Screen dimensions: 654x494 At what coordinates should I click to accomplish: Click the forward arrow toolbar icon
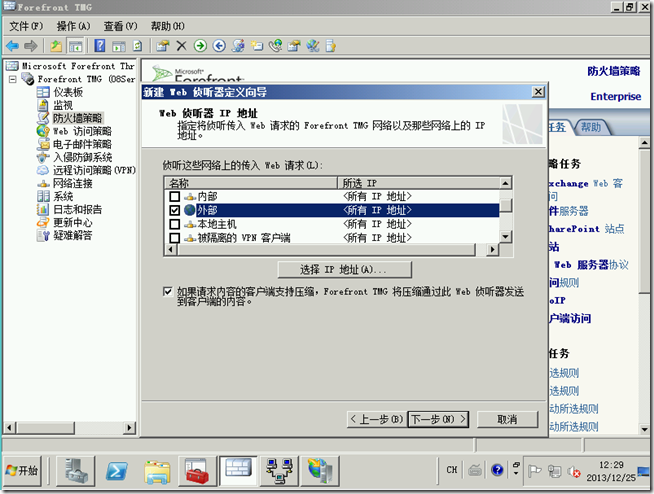tap(30, 45)
